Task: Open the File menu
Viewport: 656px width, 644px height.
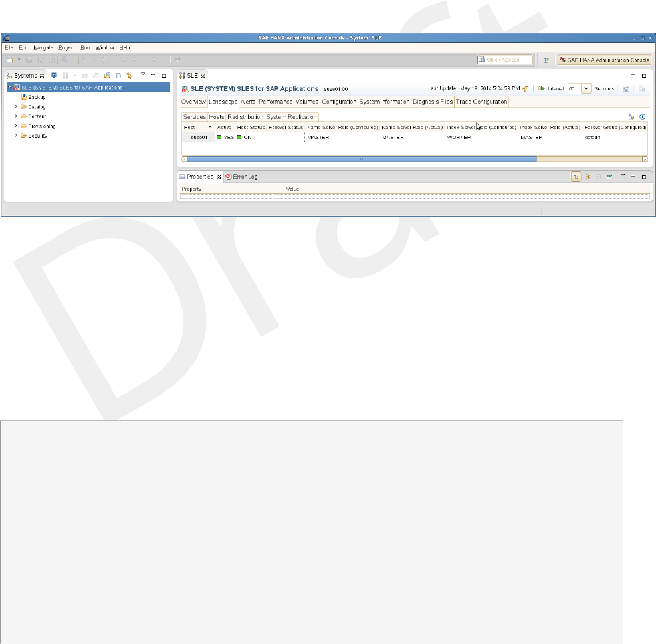Action: click(x=9, y=48)
